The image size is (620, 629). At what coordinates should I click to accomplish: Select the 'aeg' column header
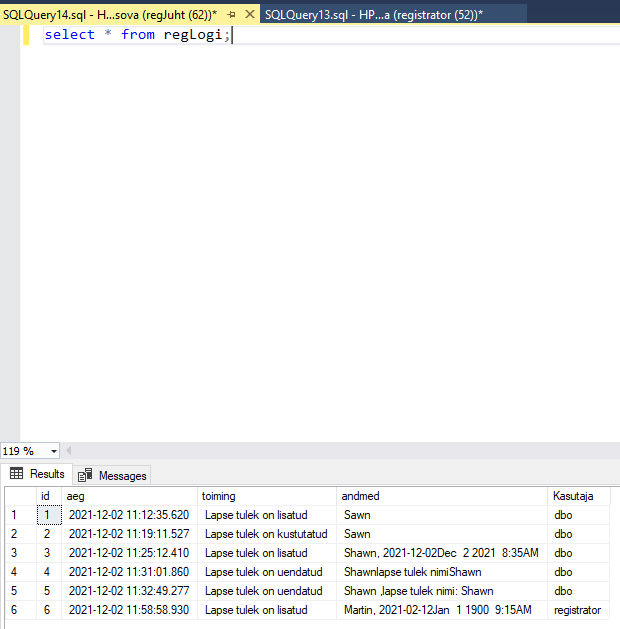[130, 496]
